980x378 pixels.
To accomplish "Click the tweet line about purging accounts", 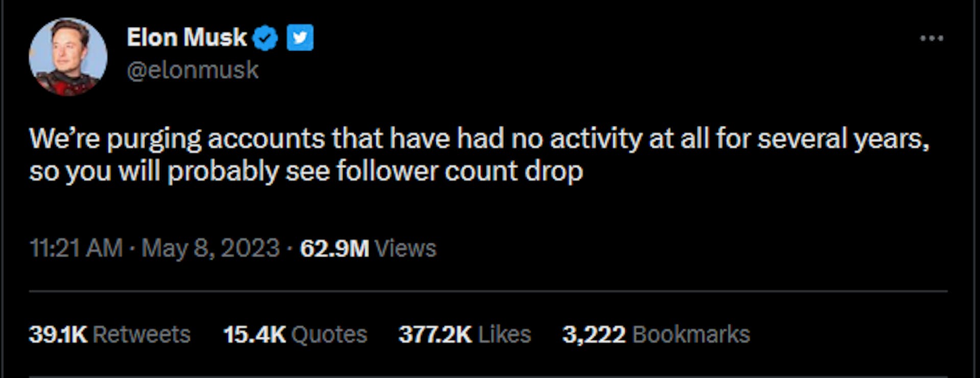I will [479, 139].
